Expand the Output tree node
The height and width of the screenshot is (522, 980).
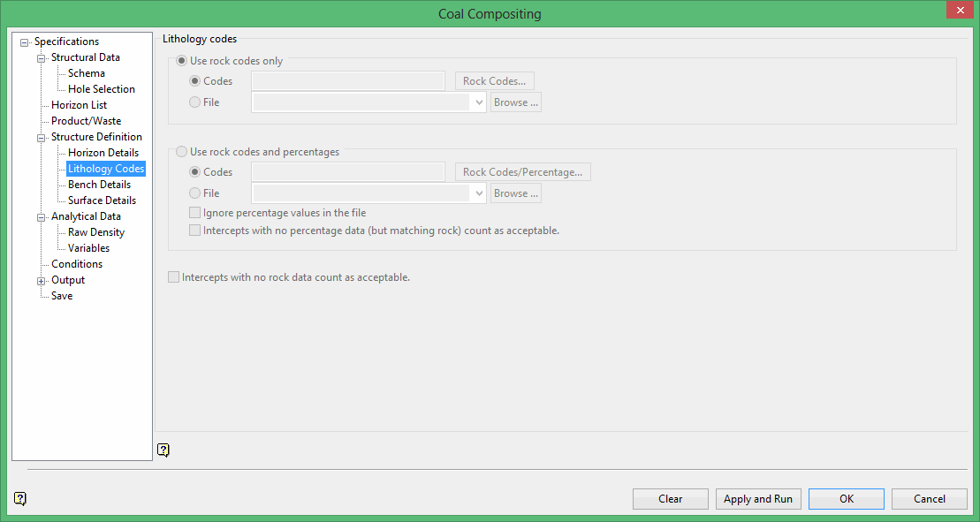coord(42,281)
